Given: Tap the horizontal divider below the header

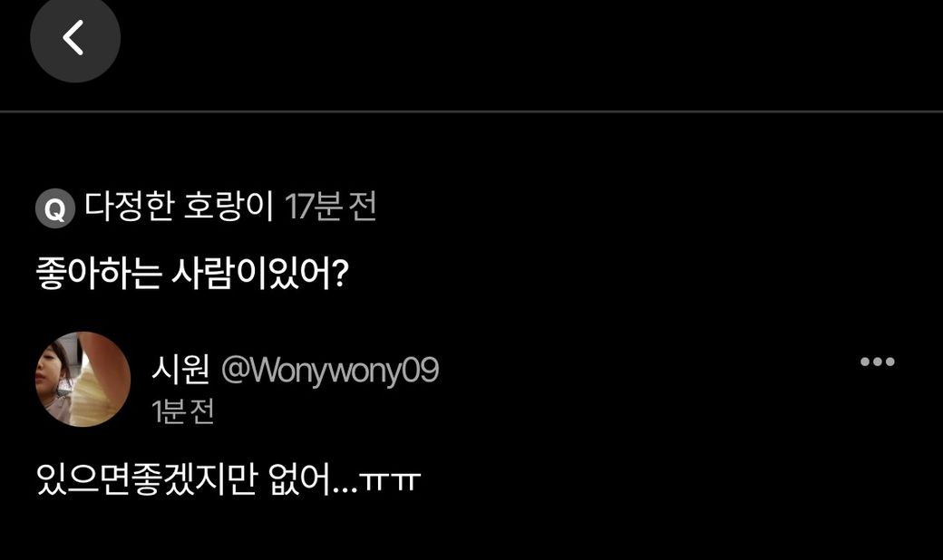Looking at the screenshot, I should coord(471,111).
